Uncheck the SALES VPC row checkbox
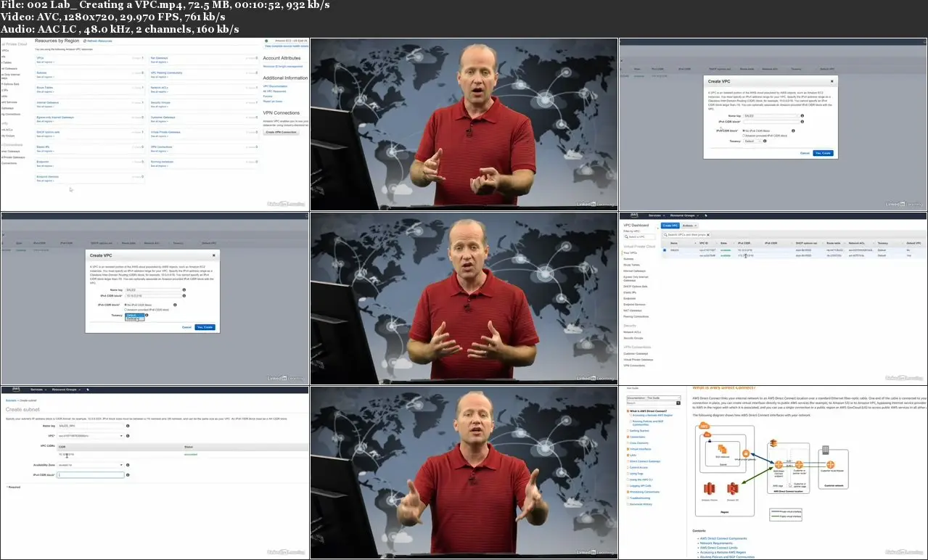The height and width of the screenshot is (560, 928). [x=665, y=250]
